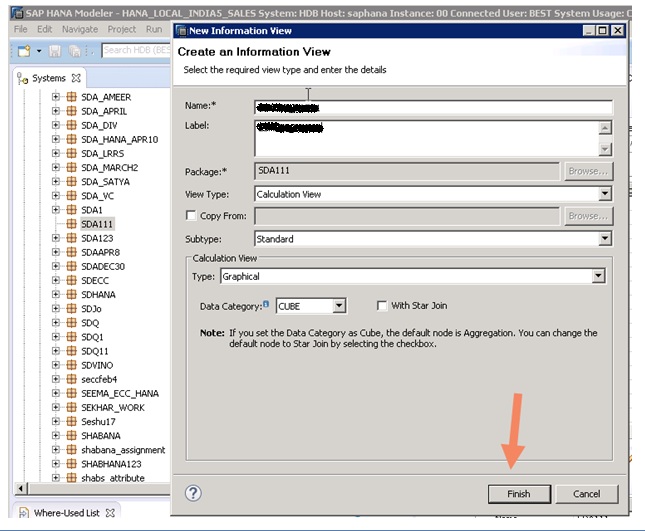Open the dialog help icon
This screenshot has height=531, width=645.
click(x=193, y=493)
